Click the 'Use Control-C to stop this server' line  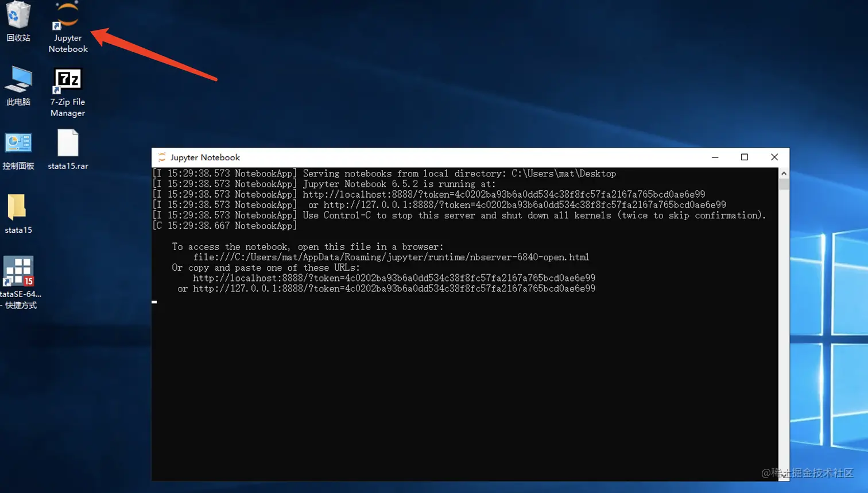click(459, 215)
